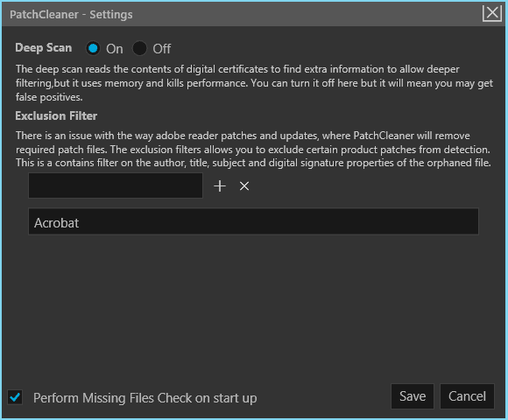This screenshot has height=420, width=508.
Task: Toggle Perform Missing Files Check checkbox
Action: click(15, 397)
